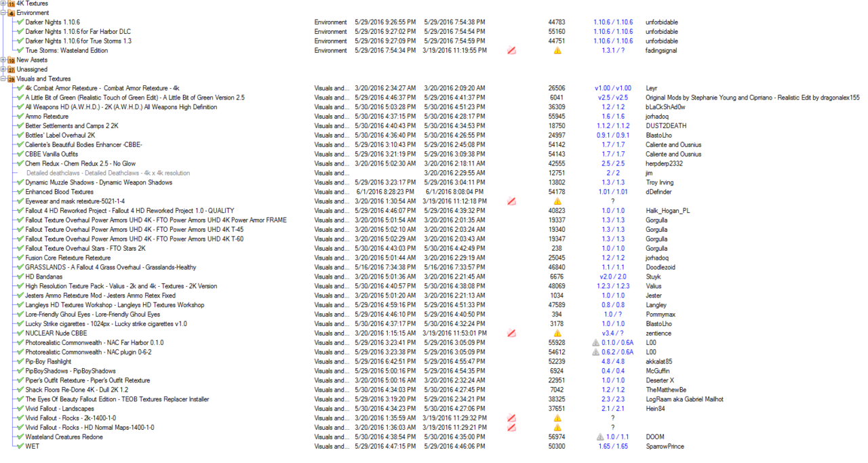Image resolution: width=868 pixels, height=463 pixels.
Task: Click the yellow warning icon for NUCLEAR Nude CBBE
Action: tap(557, 333)
